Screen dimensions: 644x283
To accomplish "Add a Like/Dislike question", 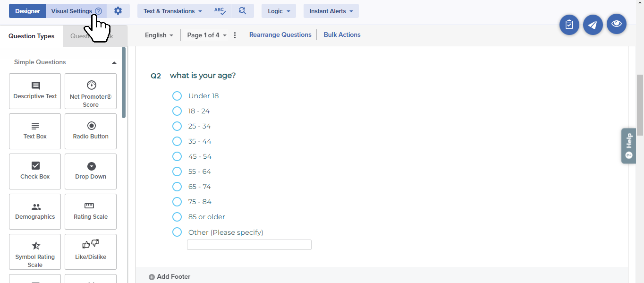I will [x=91, y=252].
